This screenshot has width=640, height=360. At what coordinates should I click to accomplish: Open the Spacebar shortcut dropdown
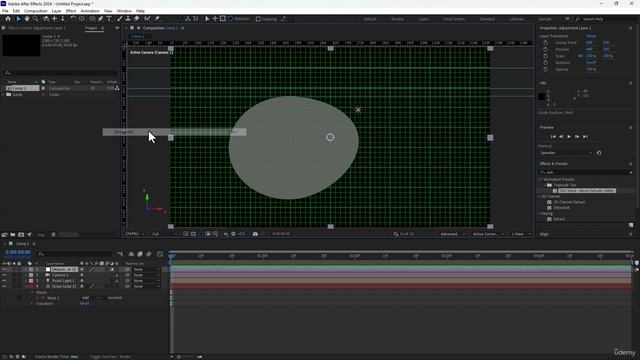[566, 153]
